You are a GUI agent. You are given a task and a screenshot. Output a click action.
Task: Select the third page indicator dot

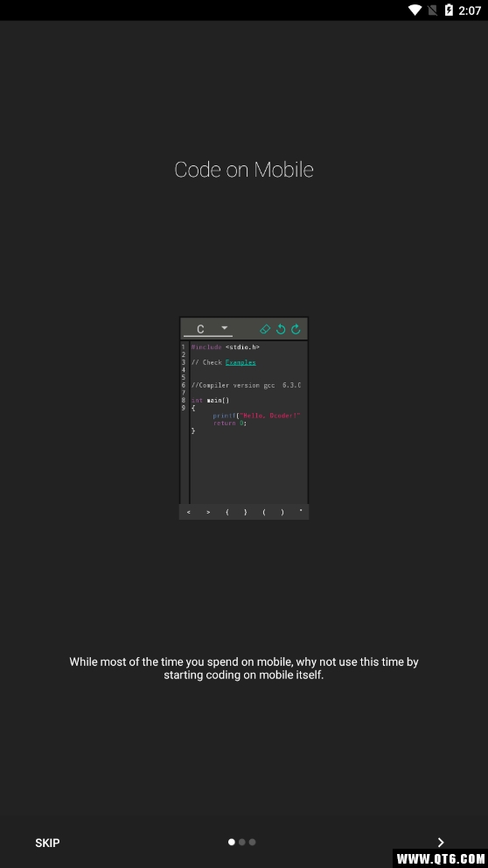[x=252, y=842]
